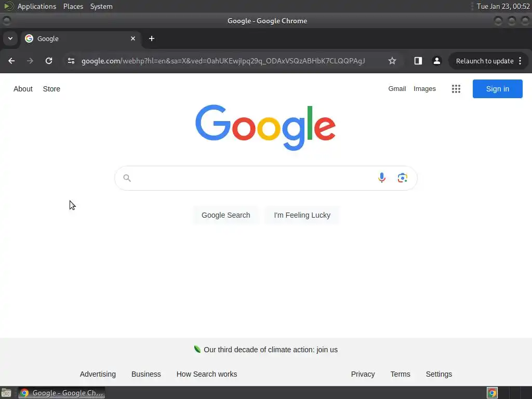Open the Settings footer menu
Image resolution: width=532 pixels, height=399 pixels.
[x=438, y=374]
